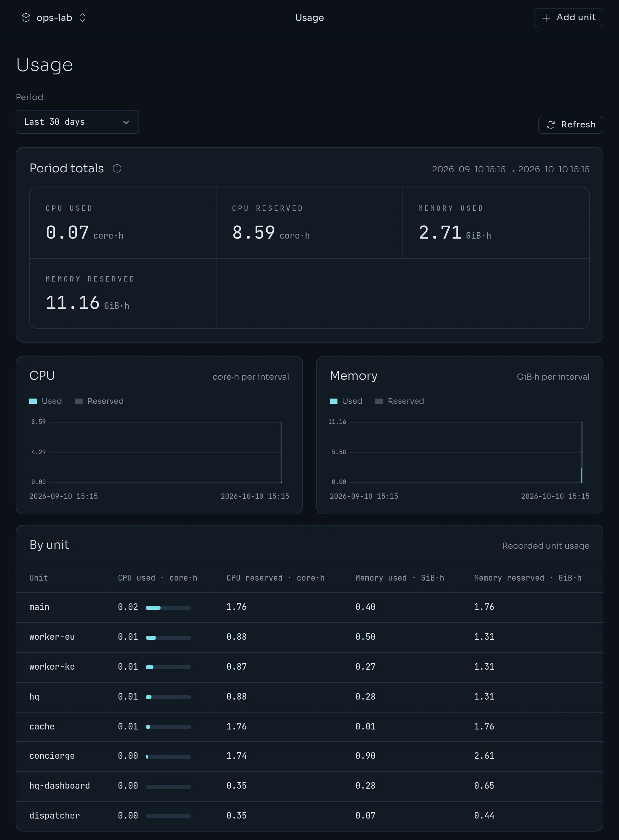Click the worker-eu unit name
Viewport: 619px width, 840px height.
click(52, 637)
